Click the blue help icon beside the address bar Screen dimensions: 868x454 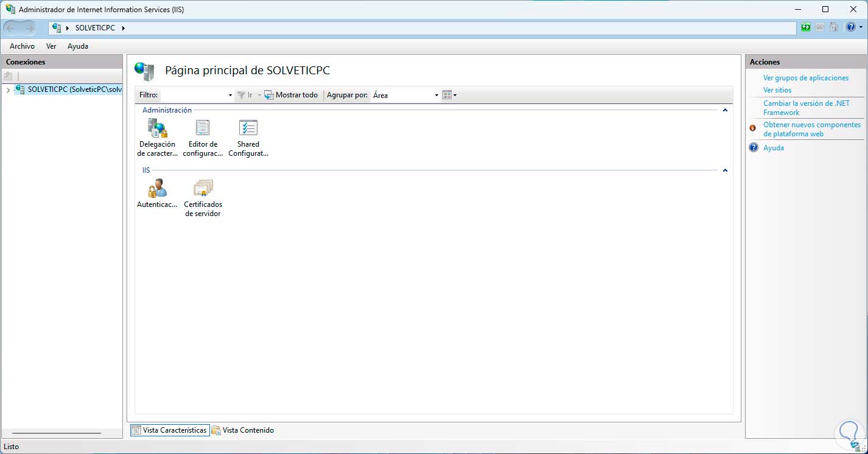850,27
